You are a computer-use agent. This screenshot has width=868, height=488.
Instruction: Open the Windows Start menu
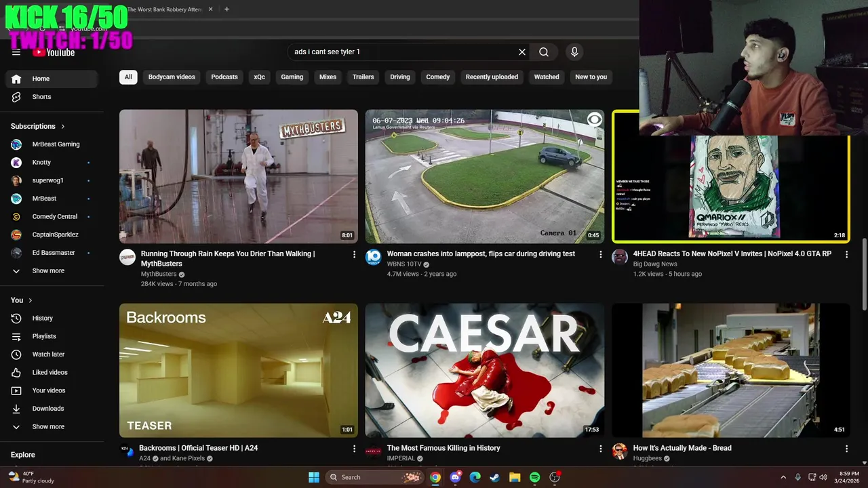pyautogui.click(x=314, y=477)
